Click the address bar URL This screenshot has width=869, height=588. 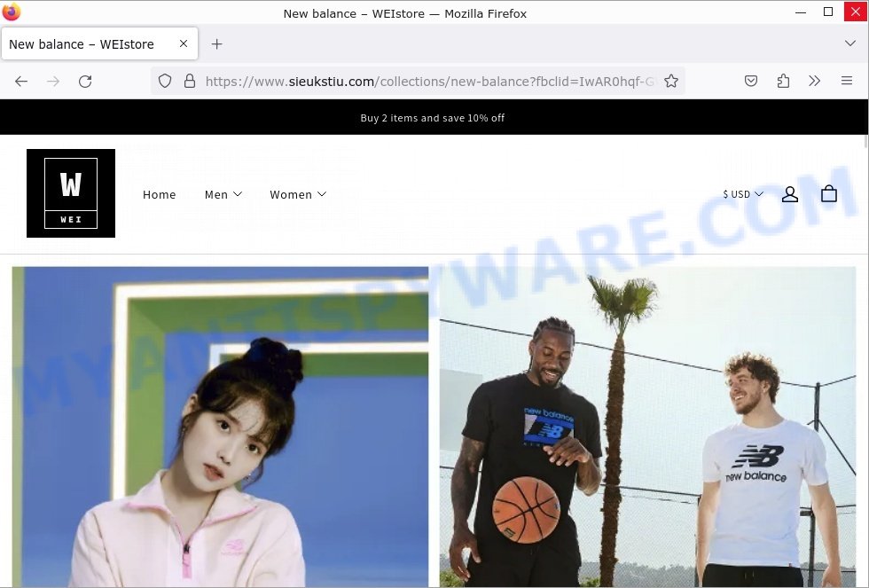(x=429, y=82)
